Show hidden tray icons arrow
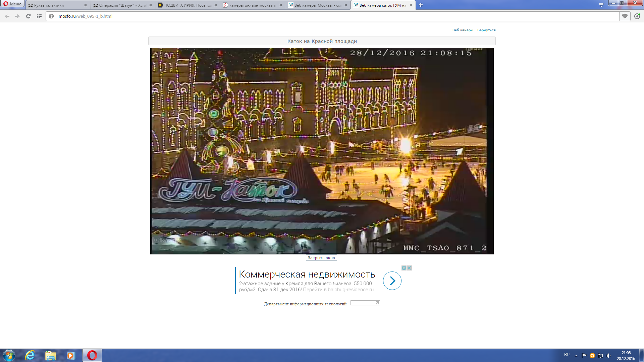Image resolution: width=644 pixels, height=362 pixels. tap(576, 356)
